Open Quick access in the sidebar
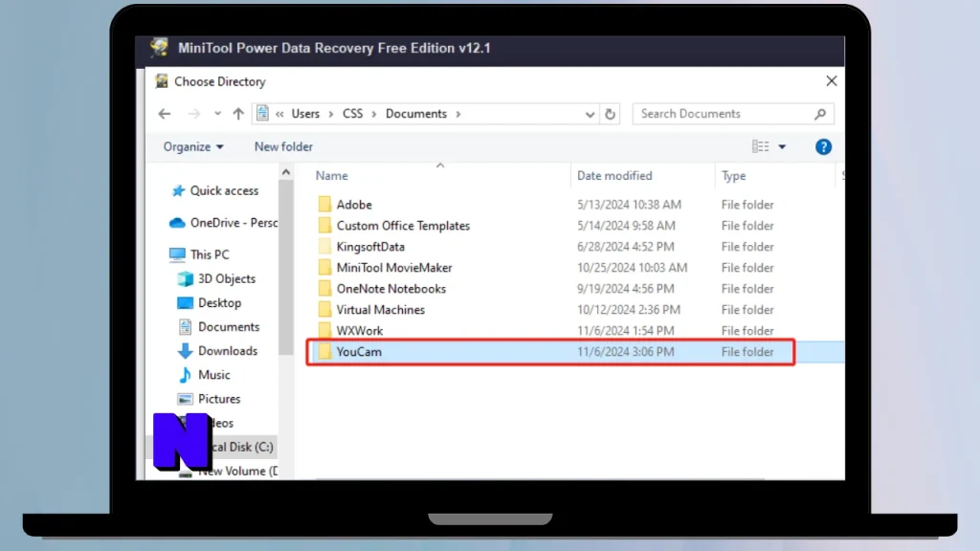 (x=215, y=190)
